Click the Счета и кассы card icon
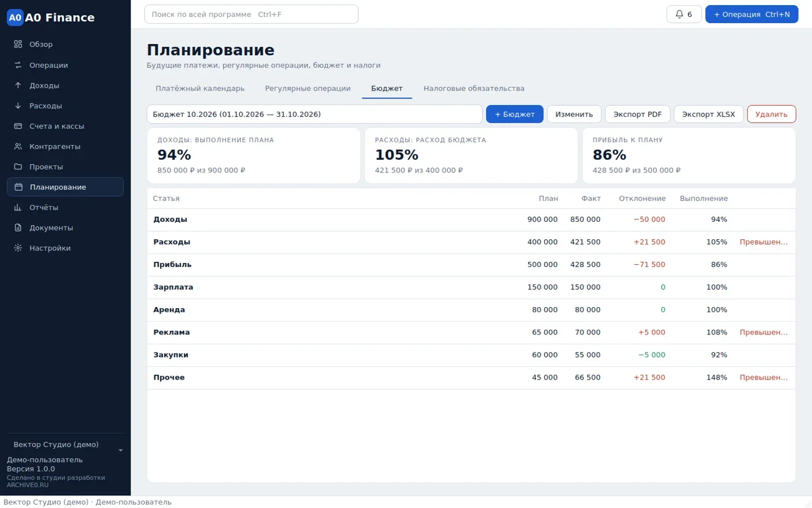This screenshot has height=508, width=812. click(x=18, y=126)
